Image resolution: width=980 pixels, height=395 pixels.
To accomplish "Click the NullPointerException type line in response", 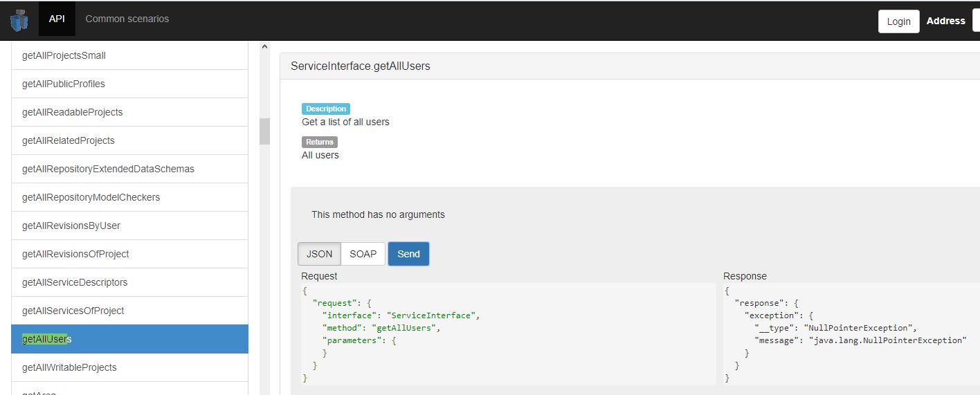I will pos(836,328).
